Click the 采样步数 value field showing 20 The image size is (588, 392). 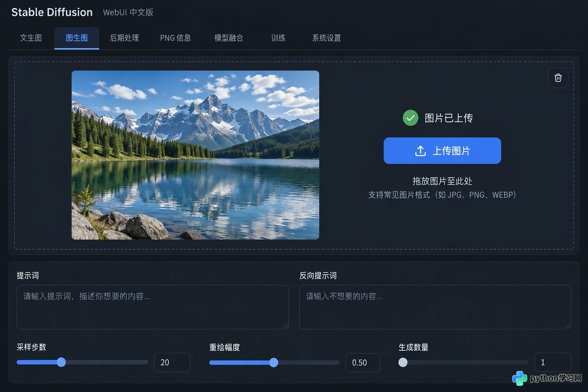pyautogui.click(x=172, y=362)
